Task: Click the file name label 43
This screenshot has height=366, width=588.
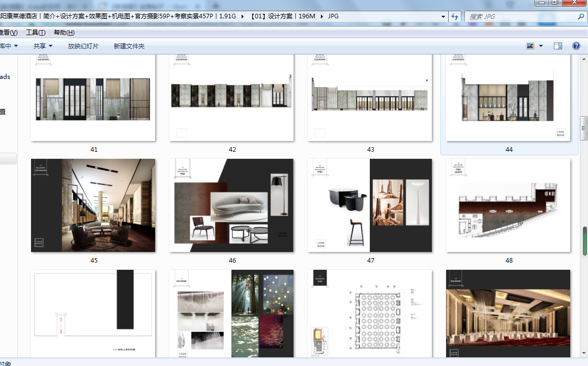Action: point(370,149)
